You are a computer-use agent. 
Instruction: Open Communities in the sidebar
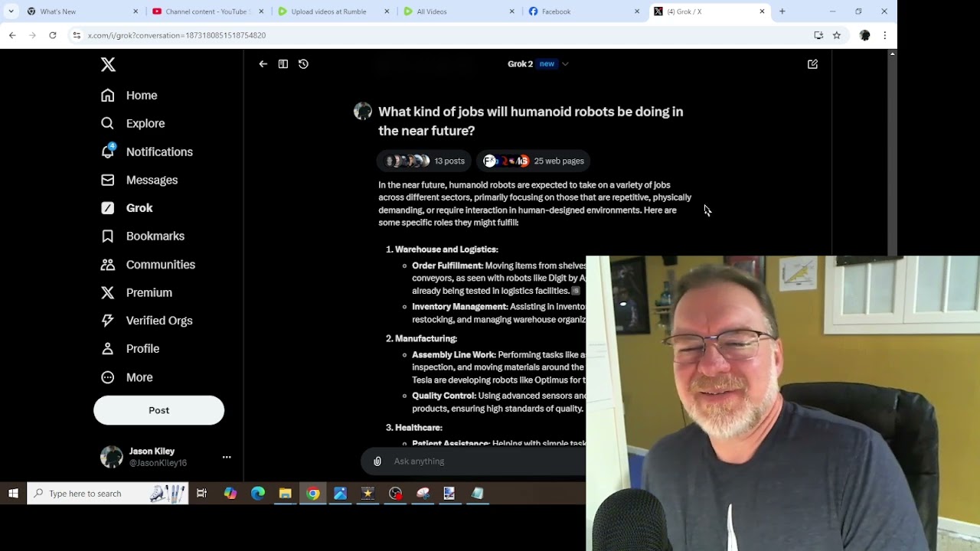click(x=148, y=264)
